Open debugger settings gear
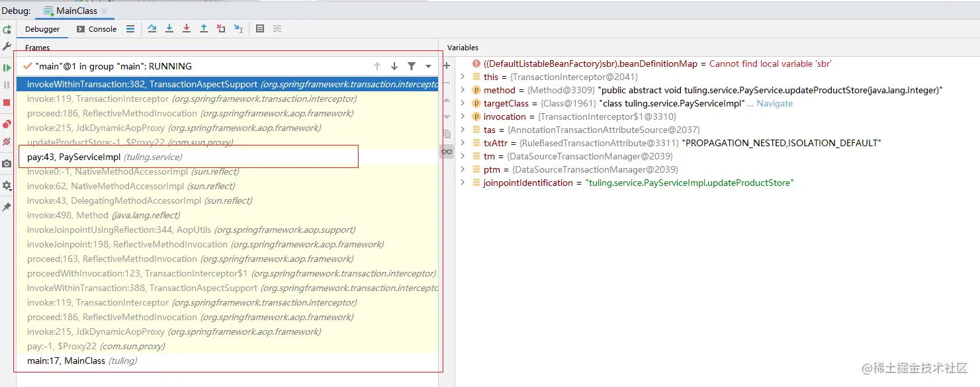The height and width of the screenshot is (387, 980). pos(7,186)
